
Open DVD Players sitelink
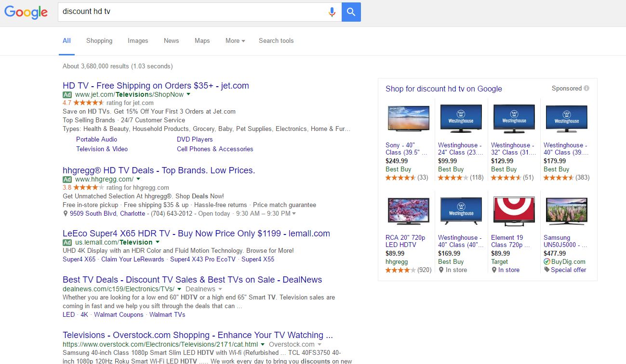tap(195, 139)
